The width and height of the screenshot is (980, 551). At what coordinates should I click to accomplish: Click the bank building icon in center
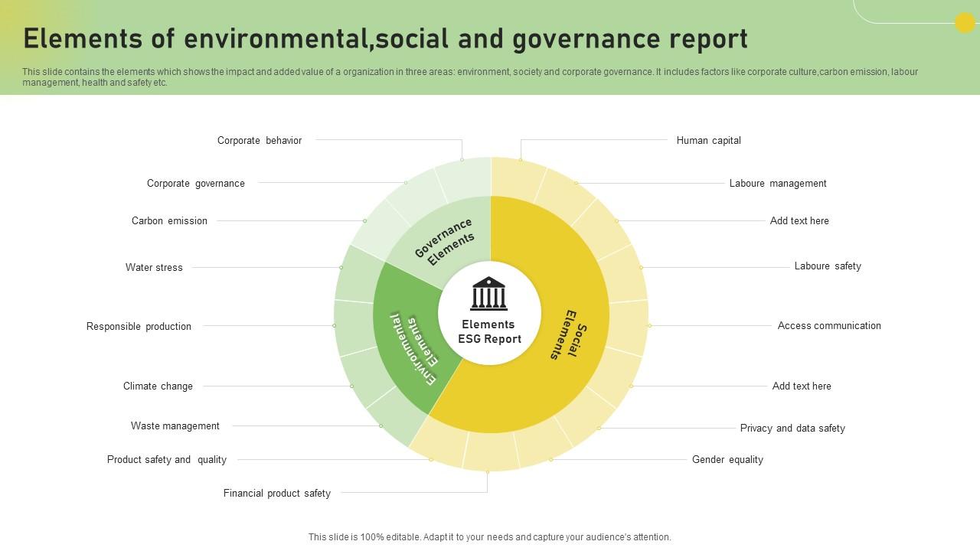tap(488, 294)
